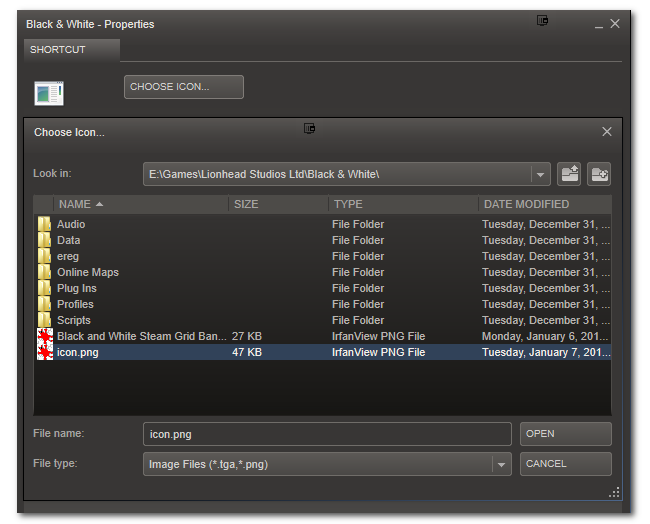This screenshot has width=650, height=524.
Task: Click Image Files (*.tga,*.png) combo box
Action: [327, 464]
